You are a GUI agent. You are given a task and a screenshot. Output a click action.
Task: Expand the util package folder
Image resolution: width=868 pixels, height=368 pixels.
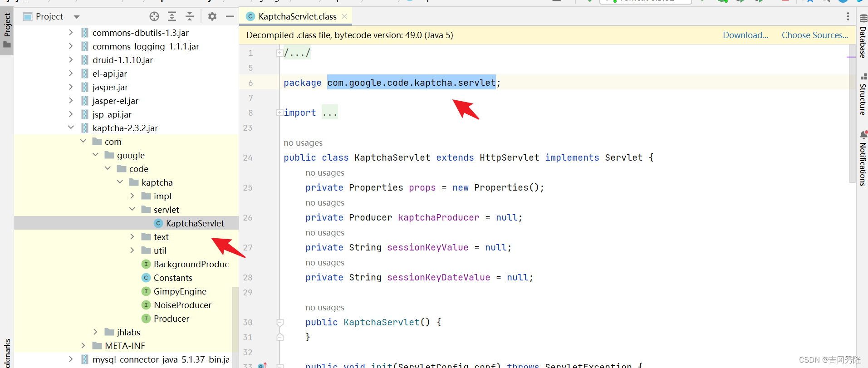(x=132, y=250)
